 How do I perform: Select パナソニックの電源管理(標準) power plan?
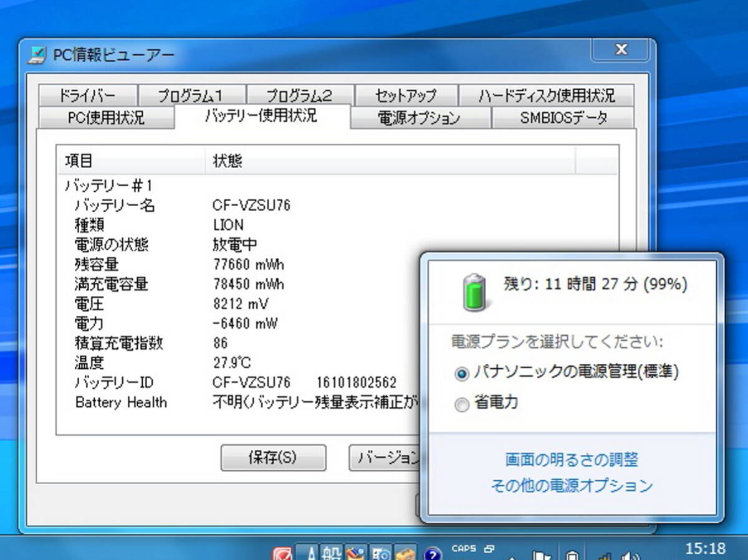click(567, 373)
